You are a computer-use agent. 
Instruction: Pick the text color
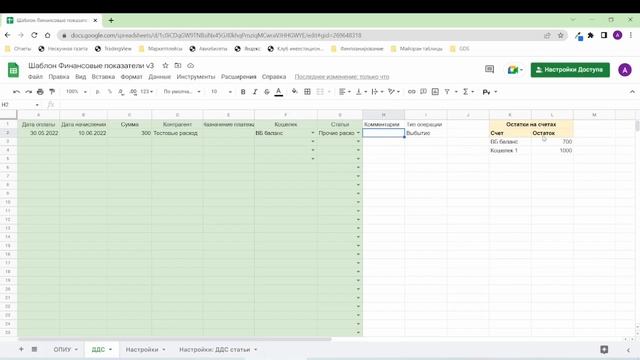tap(279, 92)
